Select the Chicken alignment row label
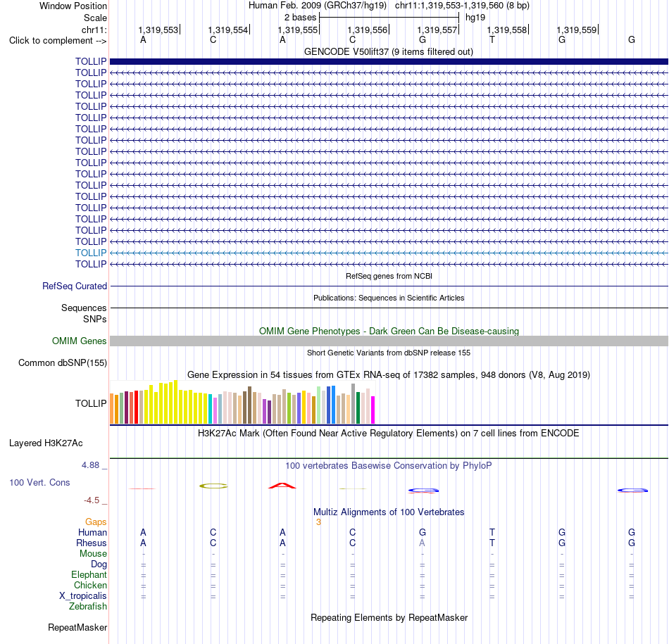669x644 pixels. tap(90, 585)
